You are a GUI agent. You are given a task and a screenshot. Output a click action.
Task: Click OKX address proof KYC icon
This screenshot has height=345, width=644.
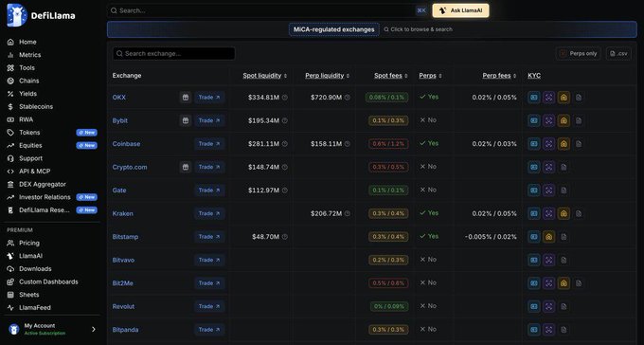pos(563,98)
